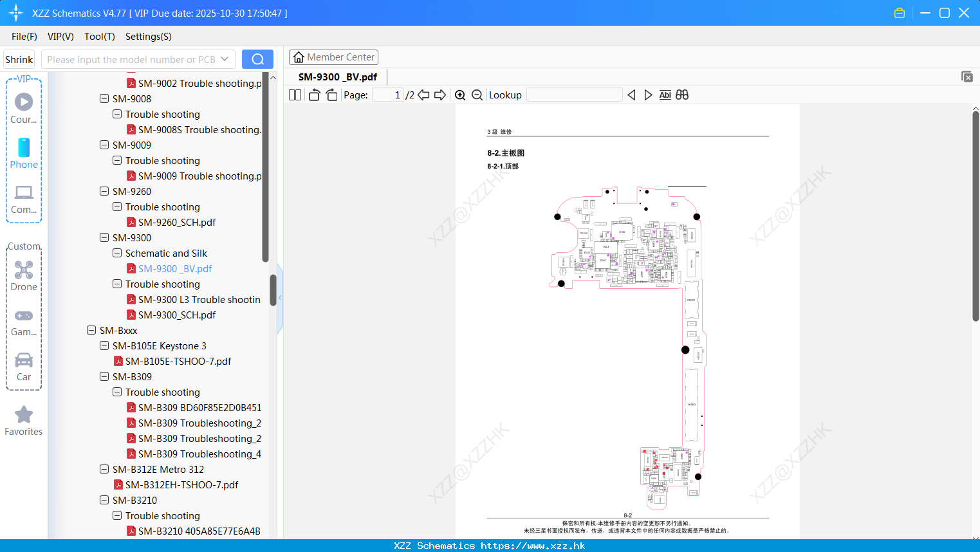Collapse the SM-9260 tree node

click(104, 191)
